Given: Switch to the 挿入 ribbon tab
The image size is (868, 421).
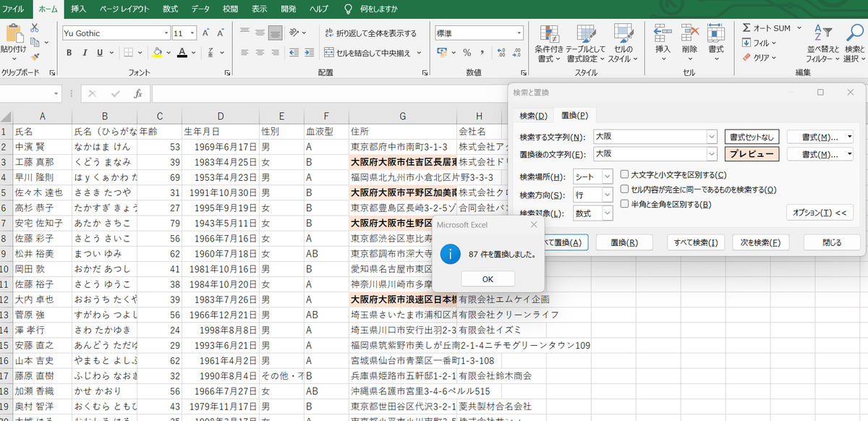Looking at the screenshot, I should [78, 9].
